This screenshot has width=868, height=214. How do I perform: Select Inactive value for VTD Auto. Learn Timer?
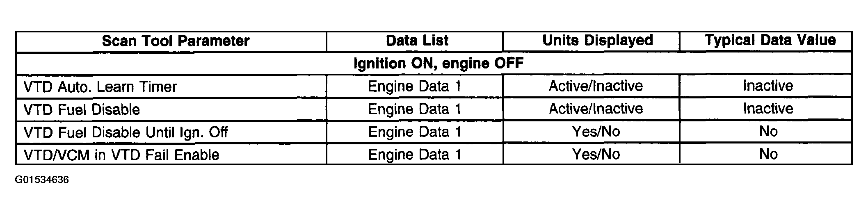click(768, 86)
